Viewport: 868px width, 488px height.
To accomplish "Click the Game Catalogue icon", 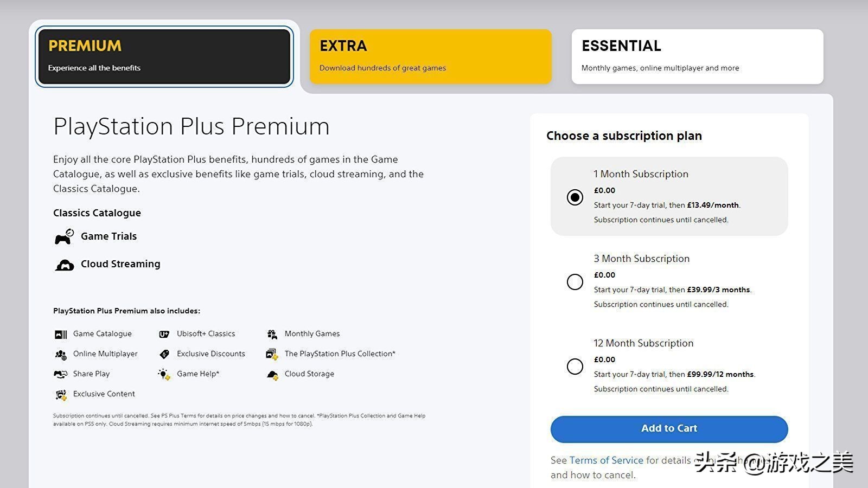I will pyautogui.click(x=61, y=335).
